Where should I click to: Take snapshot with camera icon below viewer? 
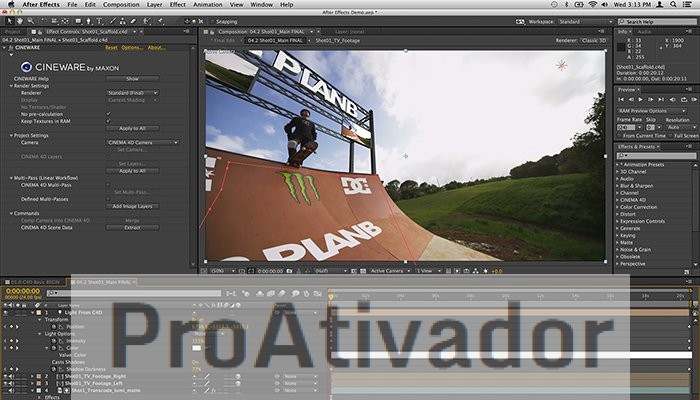coord(289,271)
